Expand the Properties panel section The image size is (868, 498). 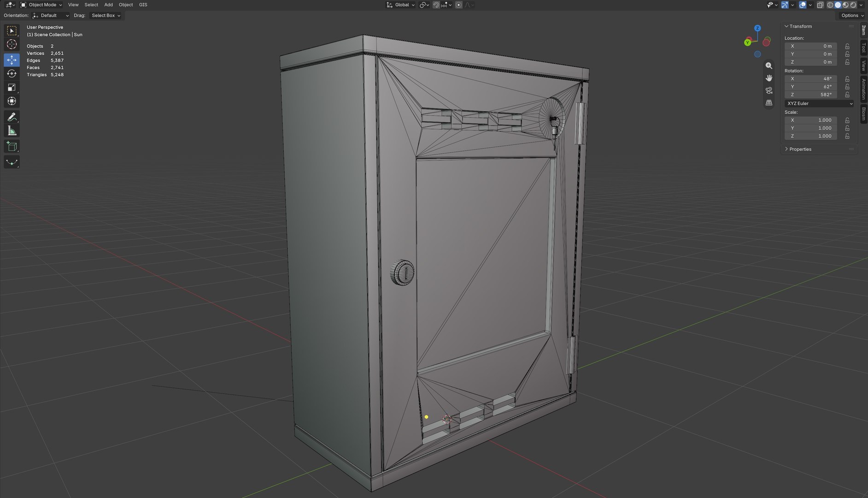(800, 149)
